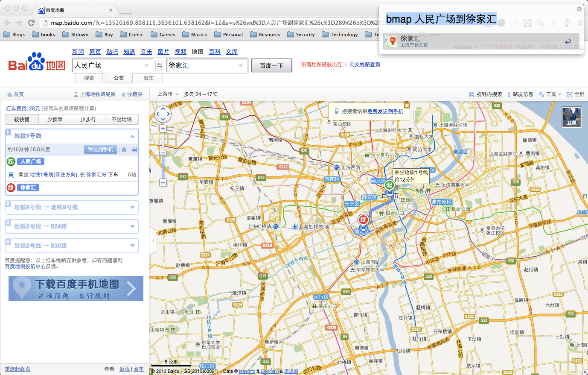Select the 不坐地铁 route preference
This screenshot has width=588, height=375.
coord(122,120)
